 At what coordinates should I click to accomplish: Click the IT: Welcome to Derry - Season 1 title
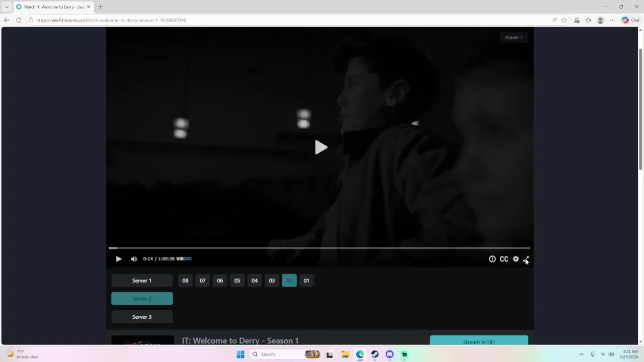tap(240, 341)
